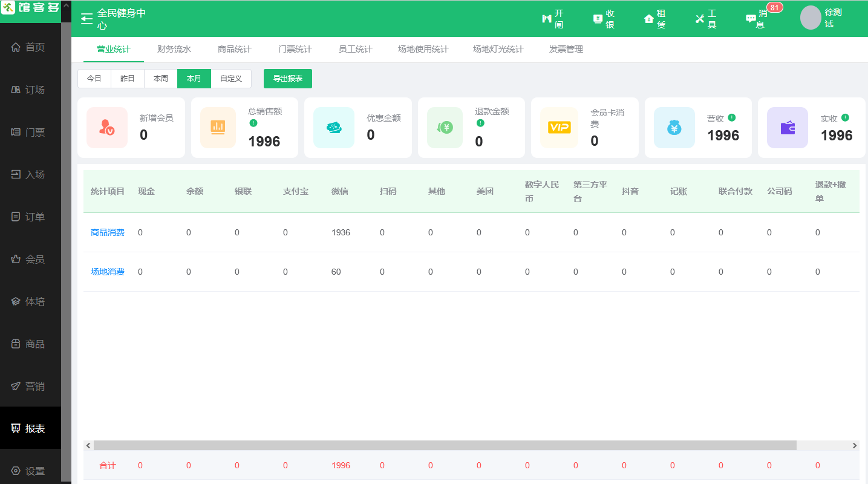
Task: Click the 门票 ticket icon in sidebar
Action: pyautogui.click(x=16, y=132)
